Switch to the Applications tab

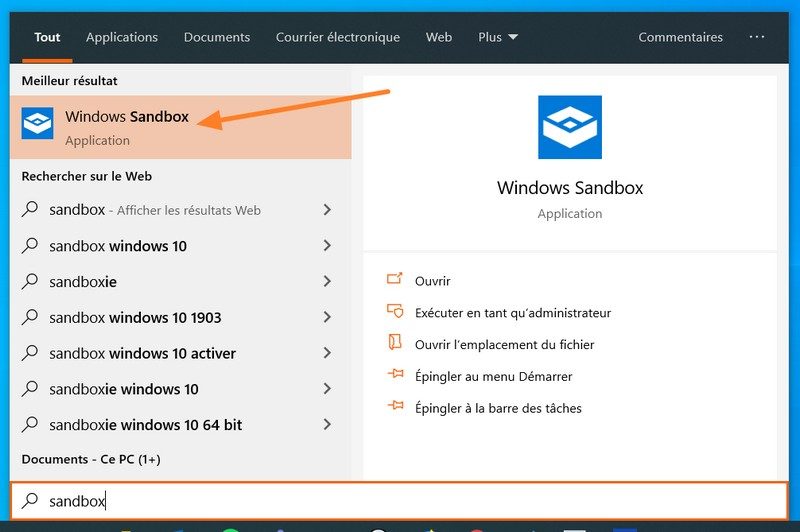[122, 37]
